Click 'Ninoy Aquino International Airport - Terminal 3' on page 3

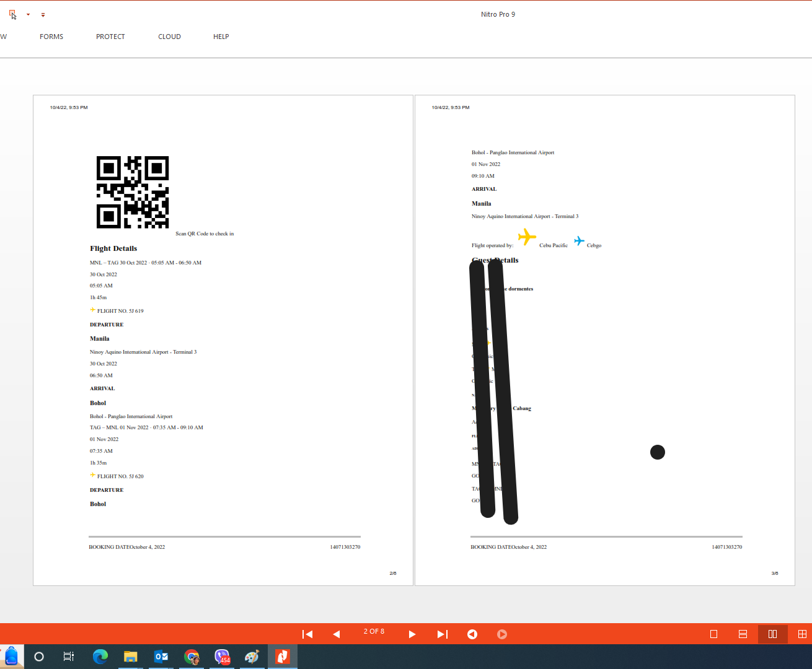(x=525, y=216)
